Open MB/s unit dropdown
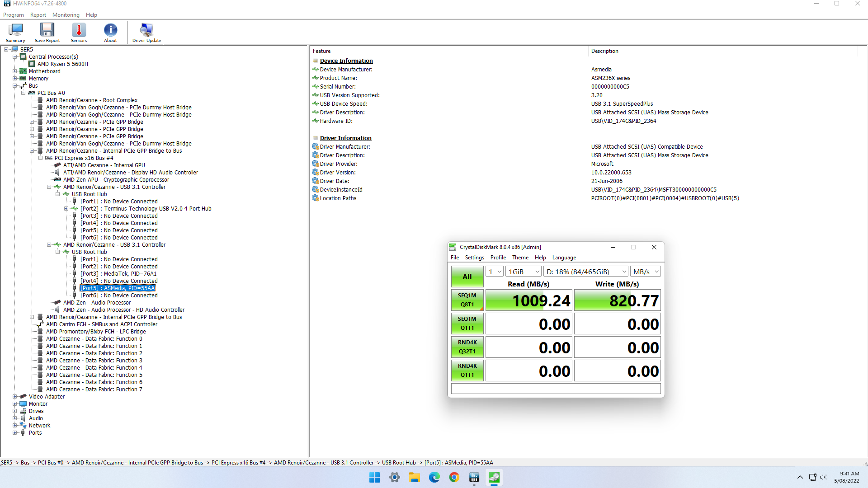This screenshot has width=868, height=488. [646, 272]
